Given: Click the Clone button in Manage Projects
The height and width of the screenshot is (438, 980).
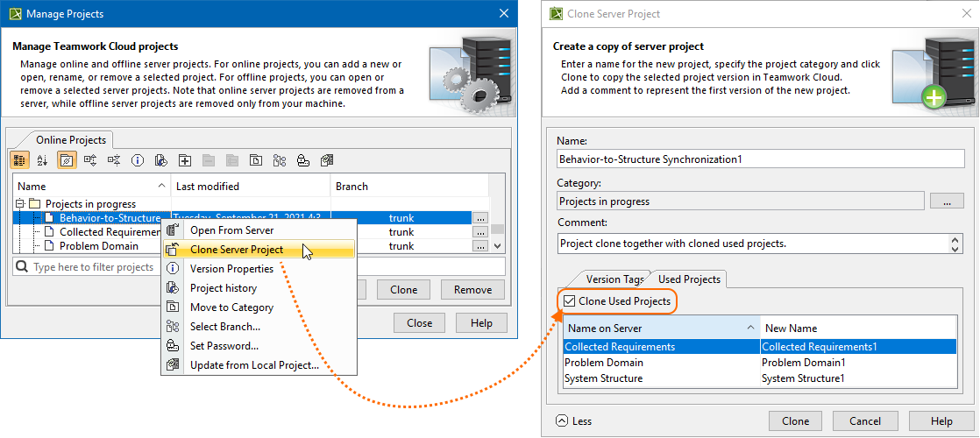Looking at the screenshot, I should (404, 289).
